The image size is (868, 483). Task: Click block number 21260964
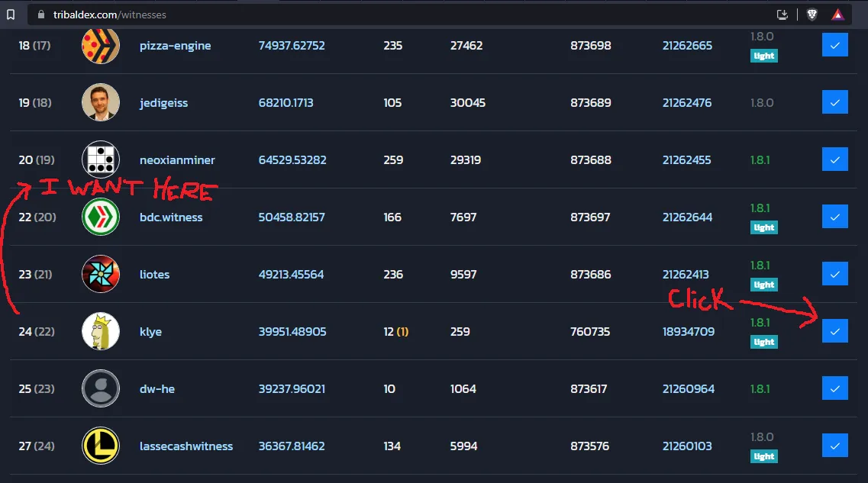click(x=689, y=389)
